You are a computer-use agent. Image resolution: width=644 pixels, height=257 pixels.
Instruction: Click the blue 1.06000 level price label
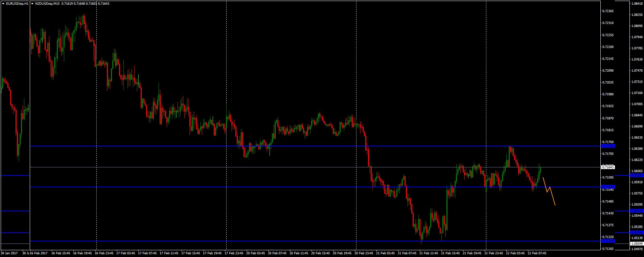coord(637,175)
